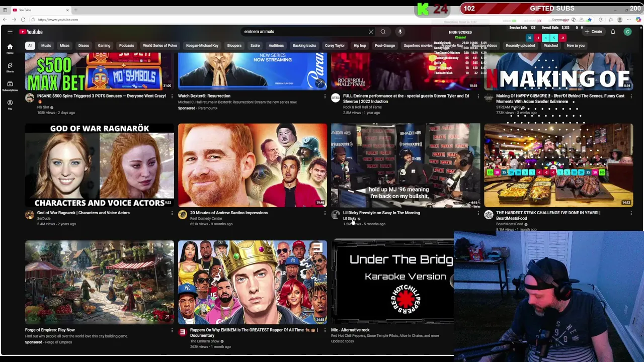The image size is (644, 362).
Task: Select the Mixes filter chip
Action: 64,46
